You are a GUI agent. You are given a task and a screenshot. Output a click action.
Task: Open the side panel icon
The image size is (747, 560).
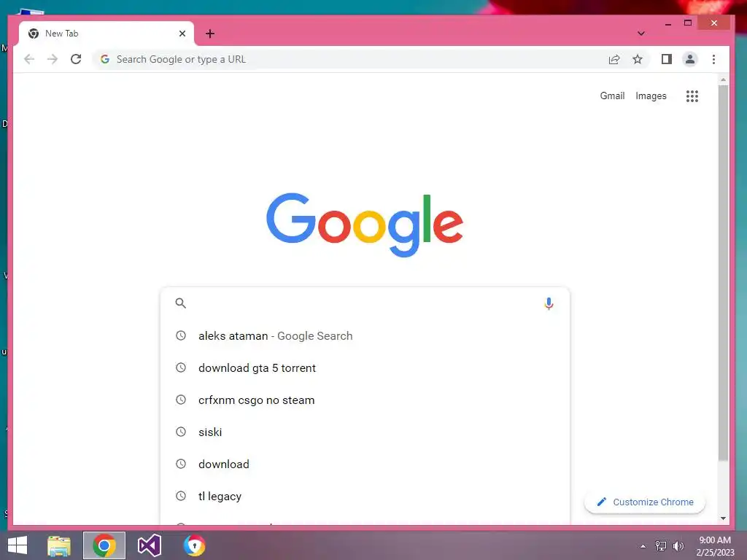[x=667, y=59]
